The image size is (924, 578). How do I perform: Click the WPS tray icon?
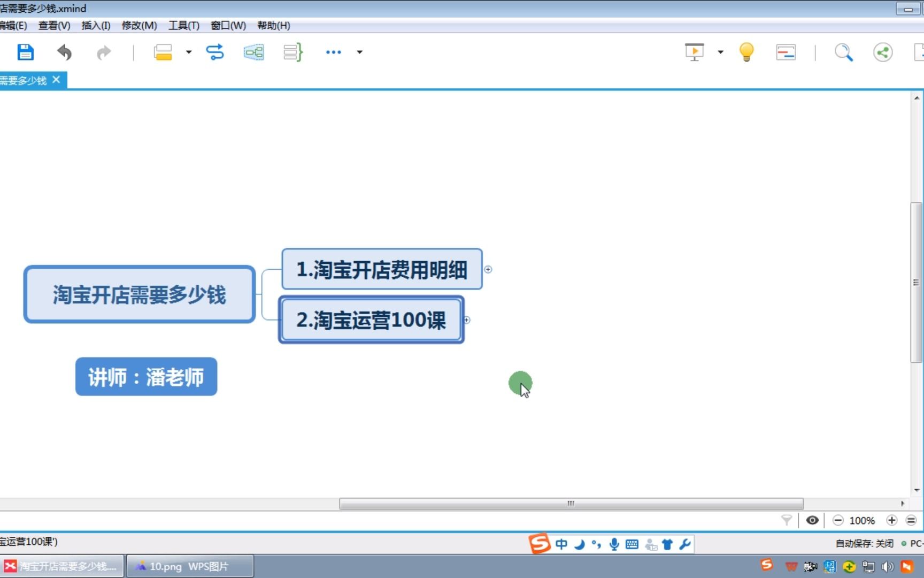(791, 566)
